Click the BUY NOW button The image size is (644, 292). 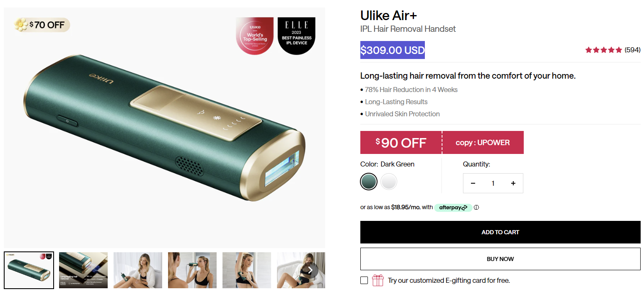500,259
